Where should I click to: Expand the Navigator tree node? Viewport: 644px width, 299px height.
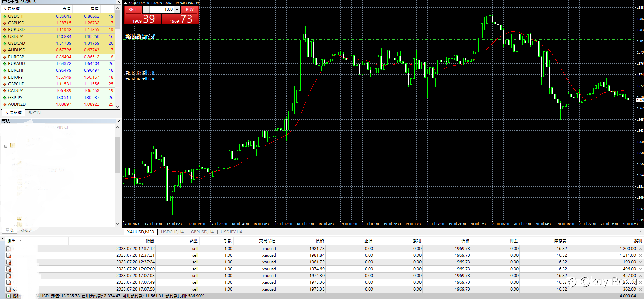pos(6,146)
